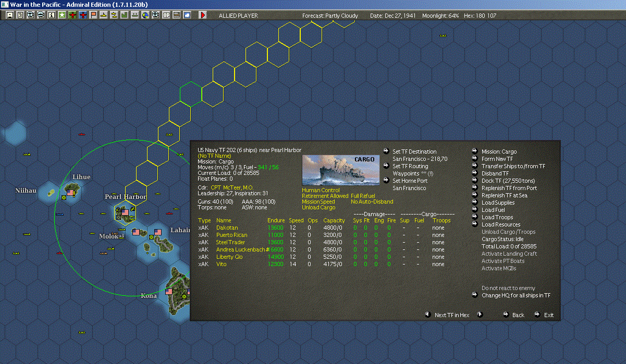Select ship Puerto Rican in the list

click(231, 235)
